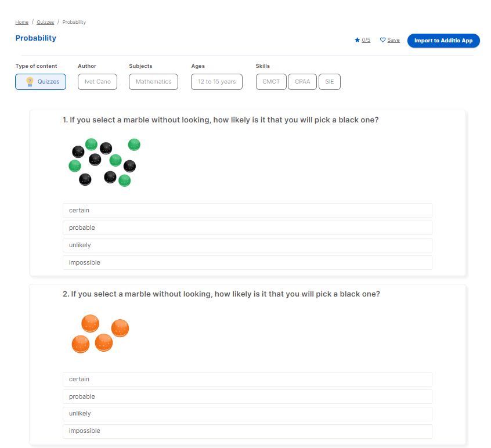Click the heart Save icon
The image size is (491, 448).
pyautogui.click(x=382, y=40)
